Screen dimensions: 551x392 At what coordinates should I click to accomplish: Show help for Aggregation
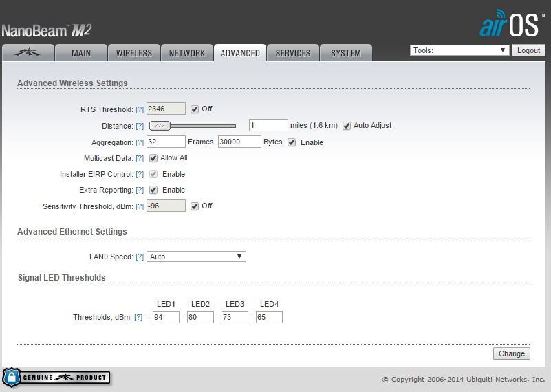[140, 142]
